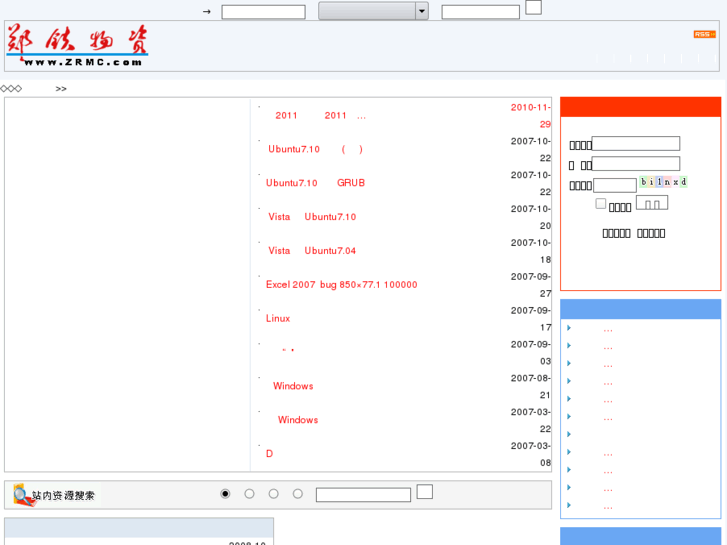This screenshot has height=545, width=727.
Task: Open the Linux article link
Action: [278, 318]
